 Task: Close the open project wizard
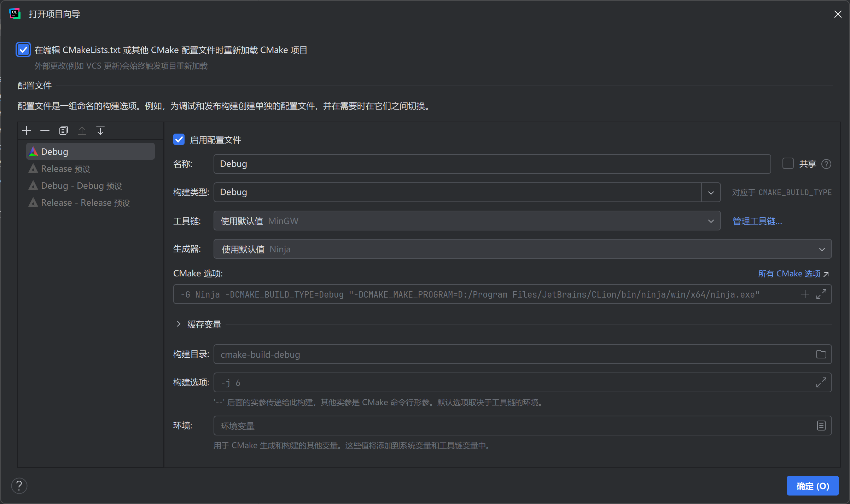point(838,14)
